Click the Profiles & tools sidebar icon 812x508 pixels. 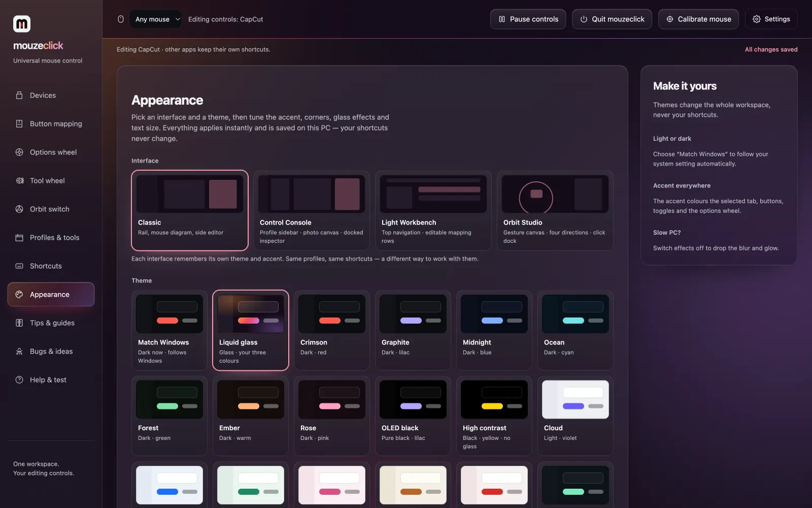[19, 238]
